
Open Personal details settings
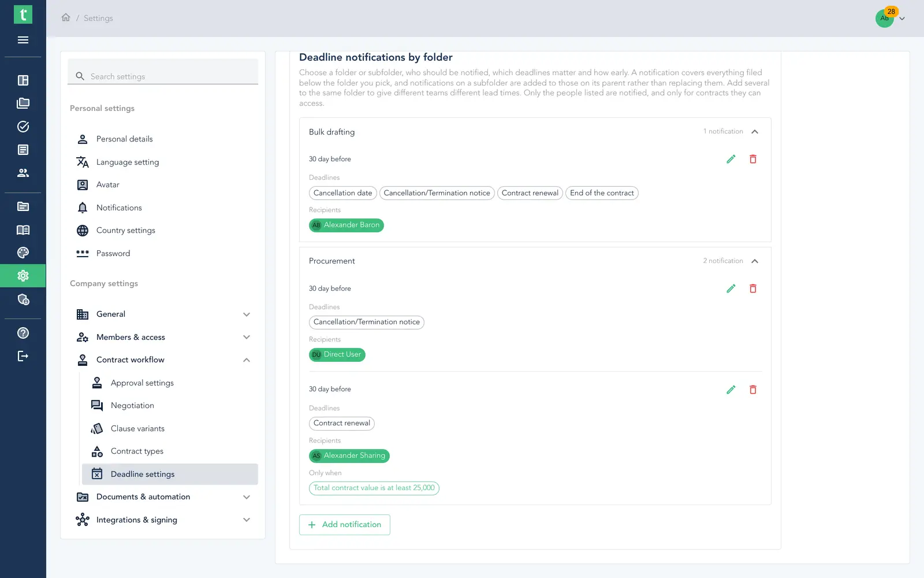[163, 139]
